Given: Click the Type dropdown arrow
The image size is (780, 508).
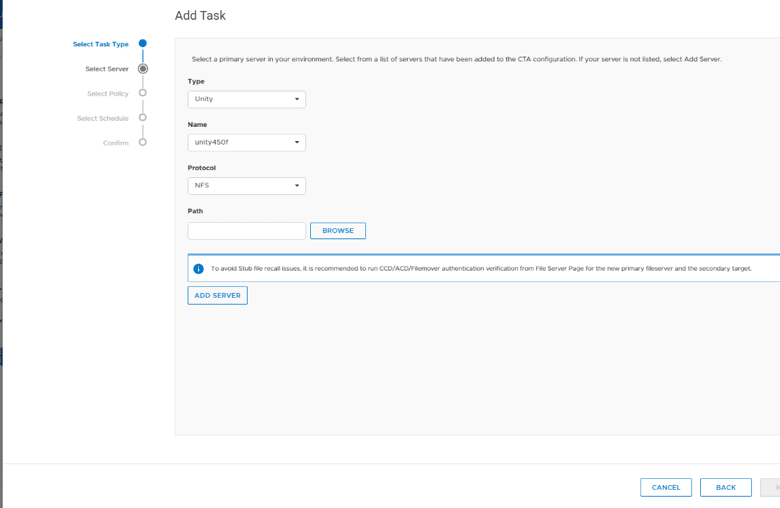Looking at the screenshot, I should click(297, 100).
